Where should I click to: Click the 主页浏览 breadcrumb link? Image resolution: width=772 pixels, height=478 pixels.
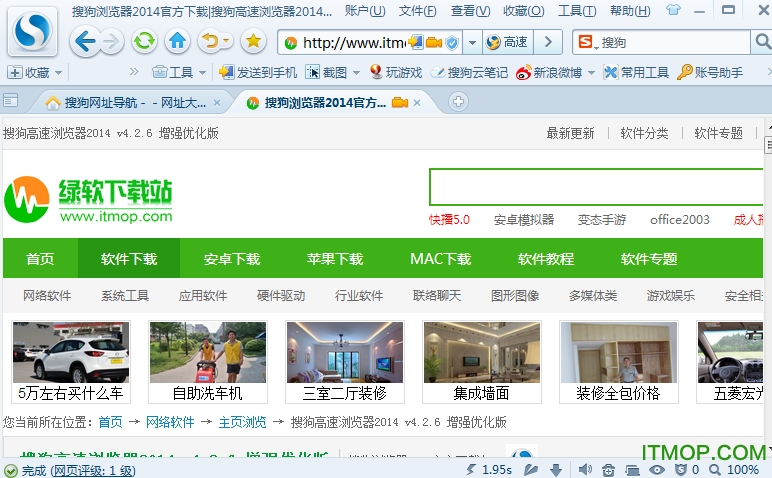pos(242,422)
